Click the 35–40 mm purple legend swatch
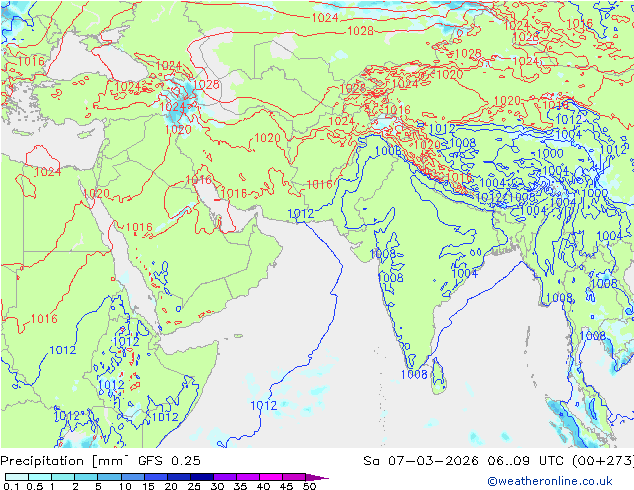The image size is (634, 490). point(247,477)
